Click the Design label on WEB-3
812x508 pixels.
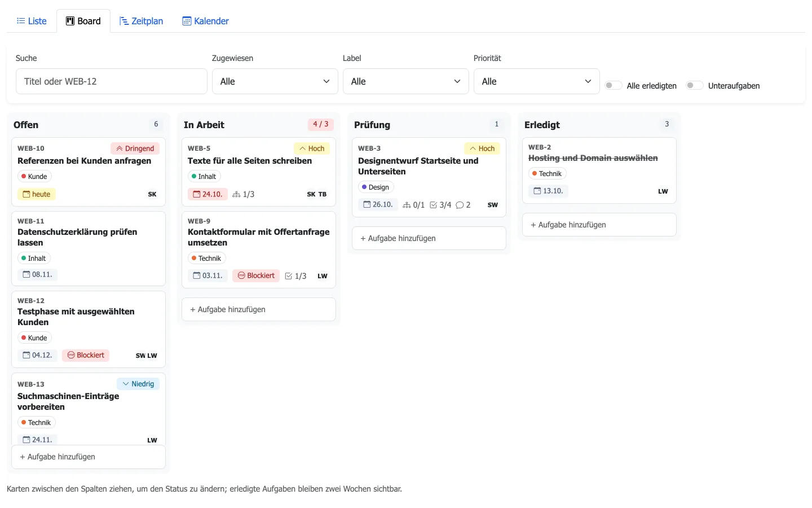(x=376, y=187)
